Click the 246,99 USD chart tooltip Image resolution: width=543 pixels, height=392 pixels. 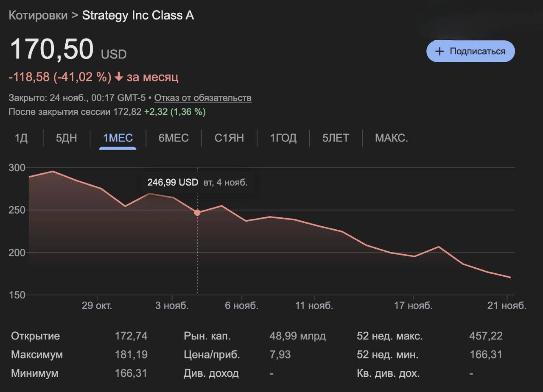pos(197,183)
